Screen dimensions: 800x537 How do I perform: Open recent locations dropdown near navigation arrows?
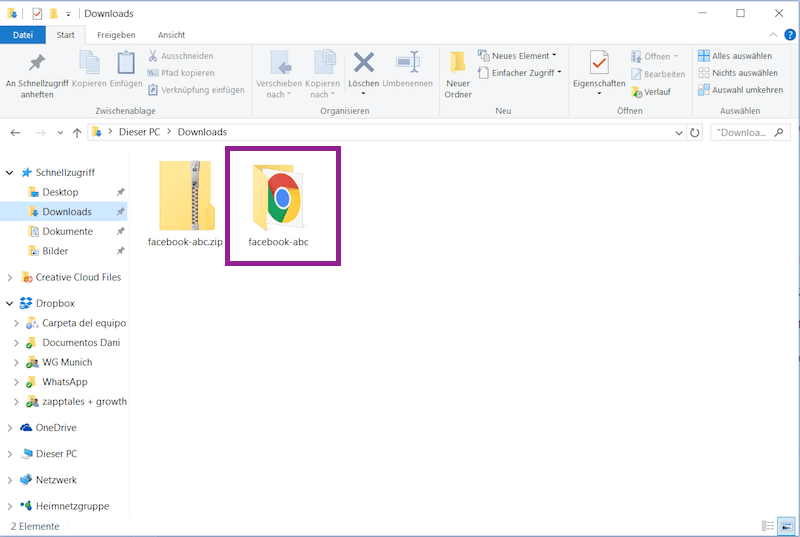pos(60,133)
